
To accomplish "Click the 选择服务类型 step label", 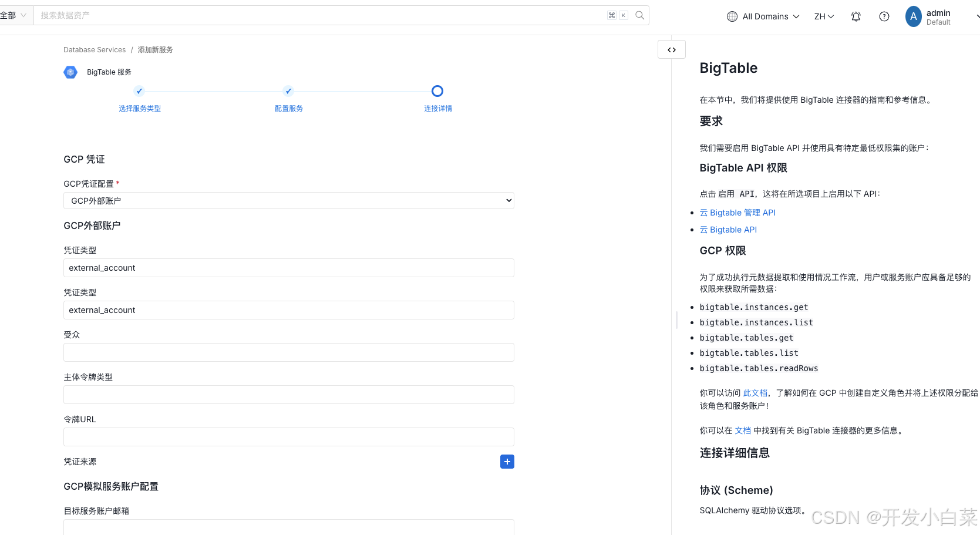I will click(x=140, y=109).
